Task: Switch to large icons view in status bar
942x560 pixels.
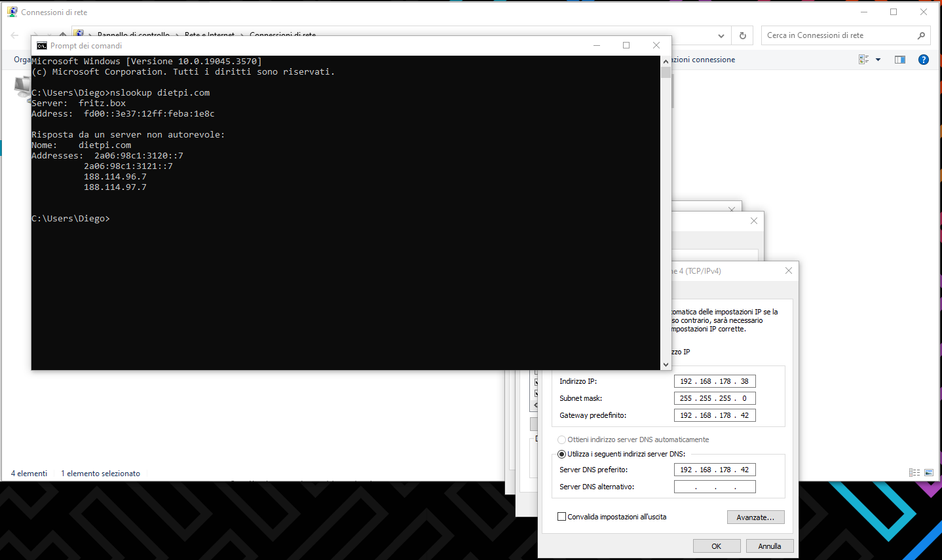Action: click(929, 473)
